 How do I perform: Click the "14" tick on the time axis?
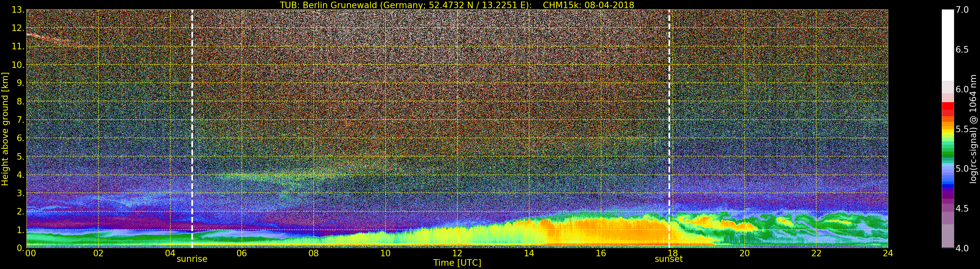(x=529, y=253)
